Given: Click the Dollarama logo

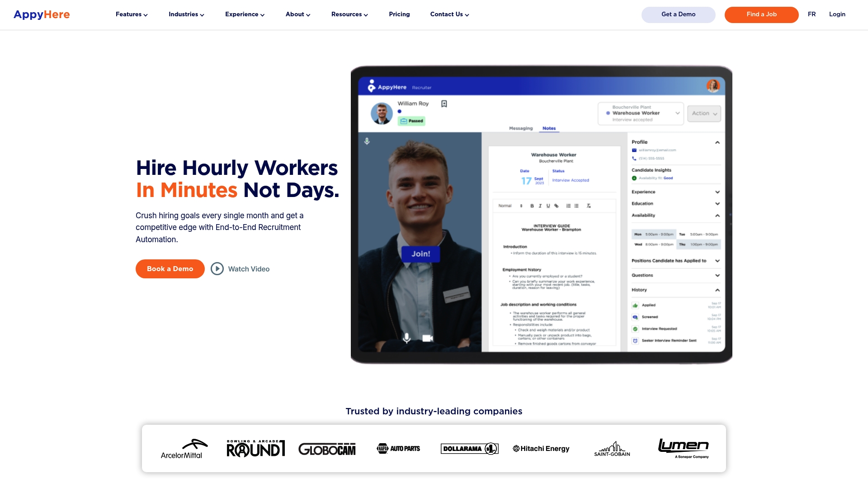Looking at the screenshot, I should click(469, 448).
